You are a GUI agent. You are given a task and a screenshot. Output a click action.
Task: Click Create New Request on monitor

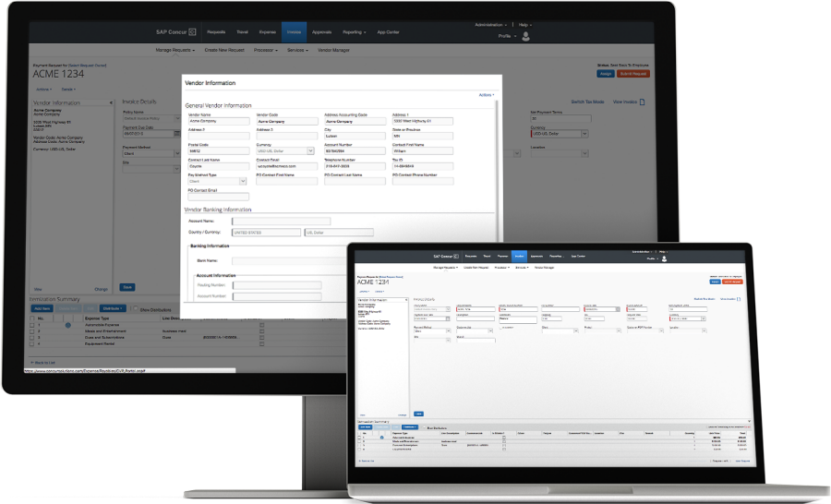(x=224, y=50)
